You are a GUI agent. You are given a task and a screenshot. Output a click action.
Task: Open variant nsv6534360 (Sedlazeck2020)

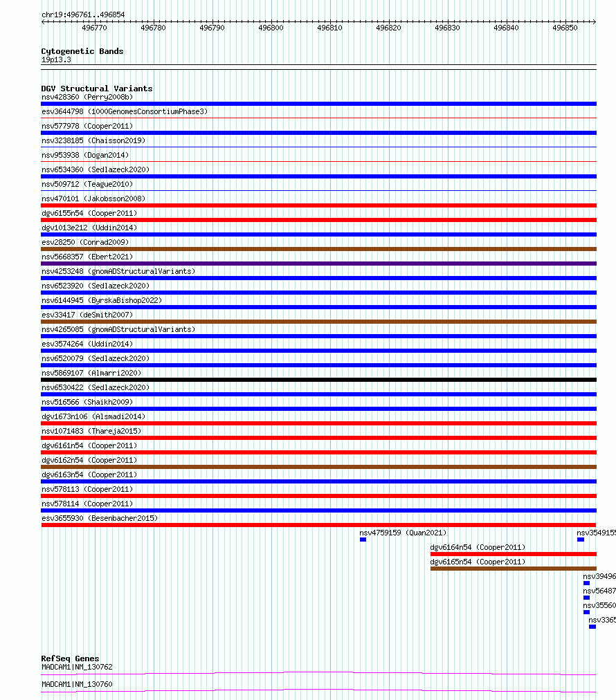tap(96, 169)
